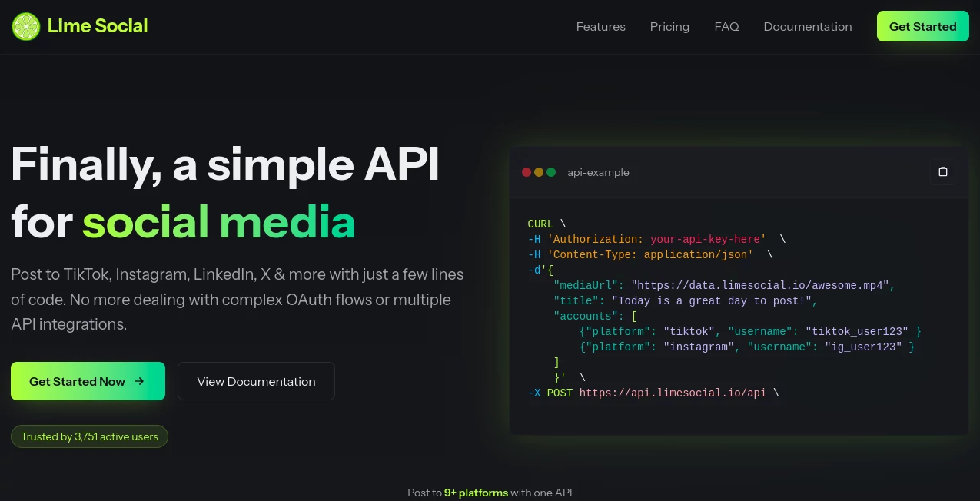Copy the code using the clipboard icon
Image resolution: width=980 pixels, height=501 pixels.
(942, 171)
